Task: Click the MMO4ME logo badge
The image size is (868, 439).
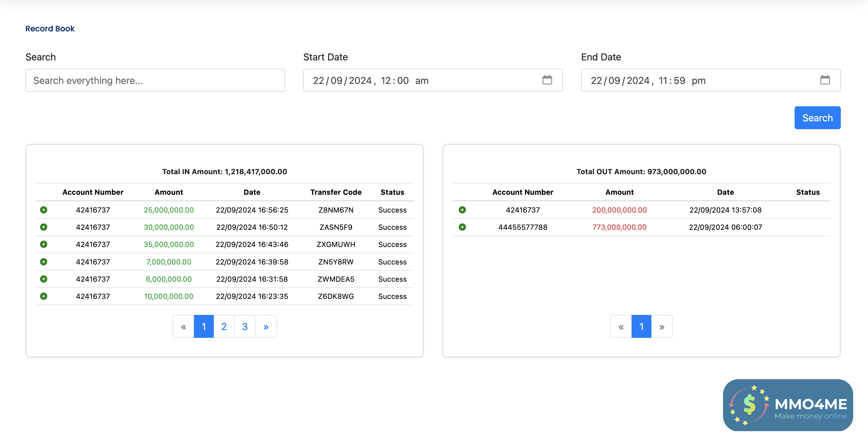Action: [x=788, y=405]
